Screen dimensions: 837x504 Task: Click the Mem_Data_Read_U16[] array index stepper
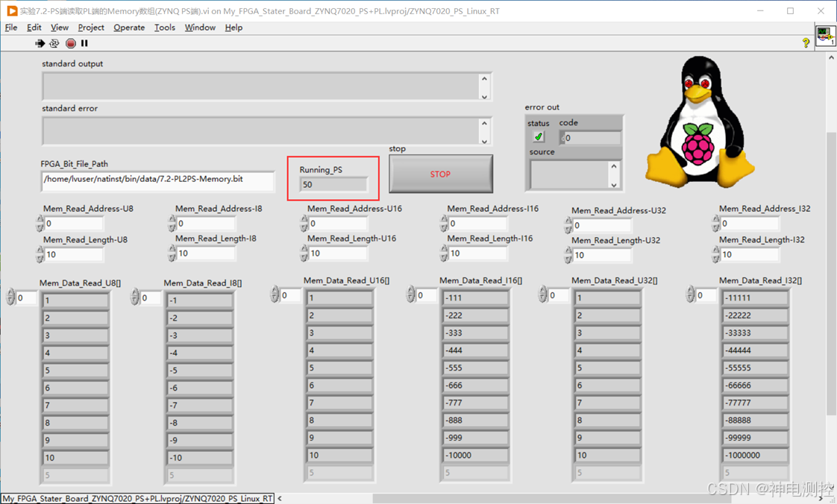[275, 294]
